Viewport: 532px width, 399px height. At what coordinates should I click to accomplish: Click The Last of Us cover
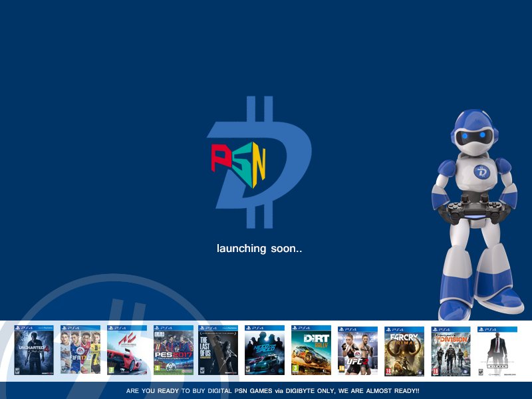point(218,350)
